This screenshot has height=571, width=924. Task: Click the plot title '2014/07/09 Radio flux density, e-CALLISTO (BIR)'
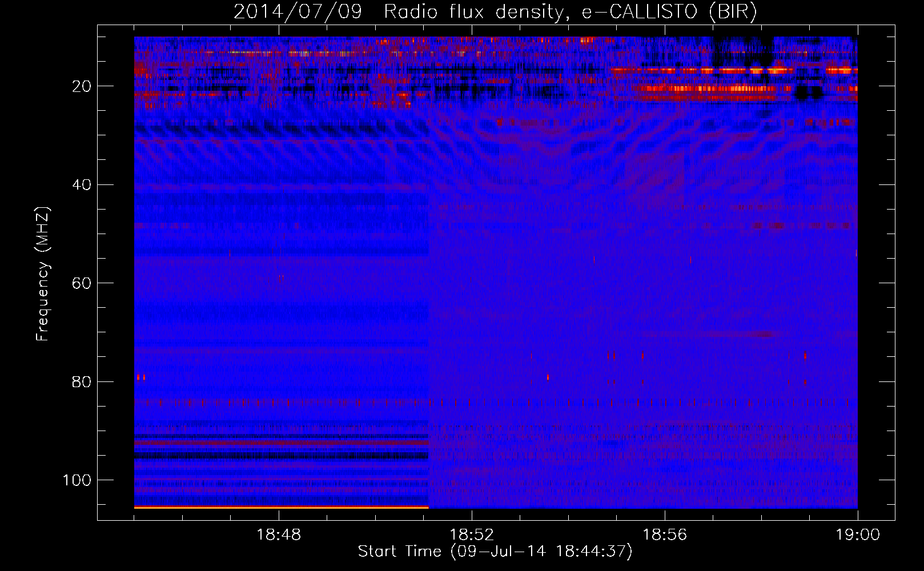tap(495, 12)
